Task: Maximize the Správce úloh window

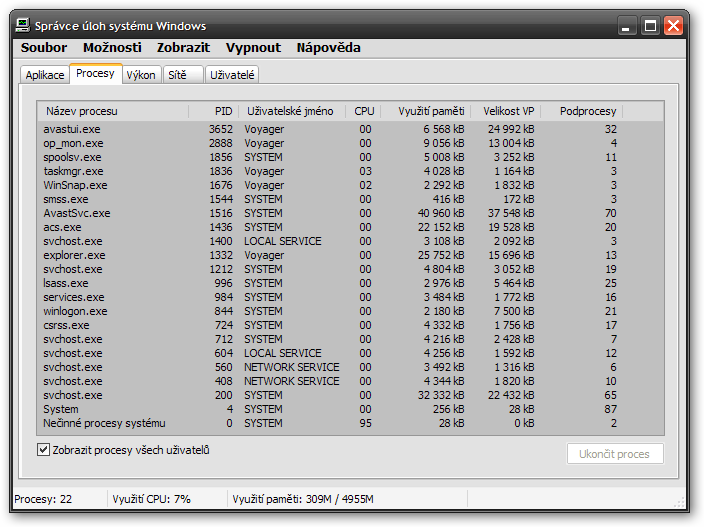Action: click(x=650, y=26)
